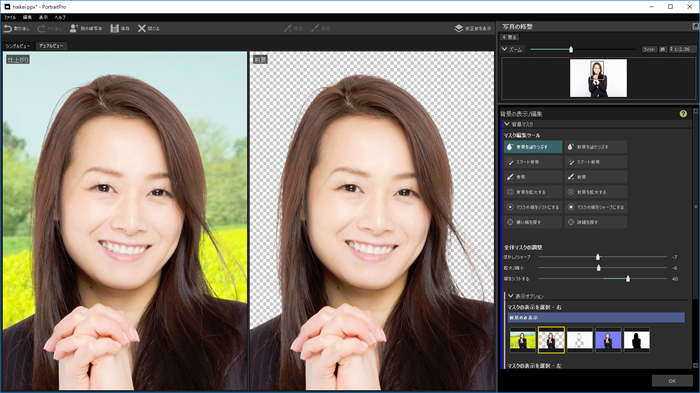
Task: Select the sharpen mask edge (シャープにする) tool
Action: (x=596, y=207)
